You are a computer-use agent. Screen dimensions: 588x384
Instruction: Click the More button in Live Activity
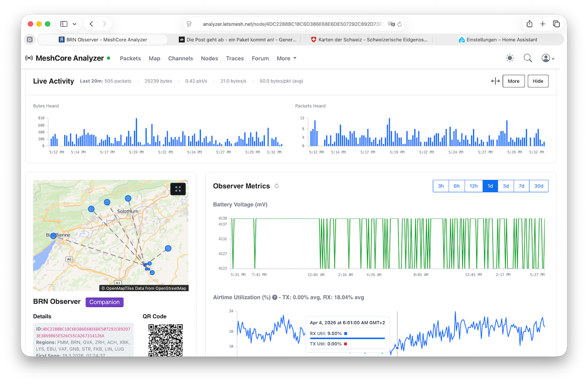point(513,81)
